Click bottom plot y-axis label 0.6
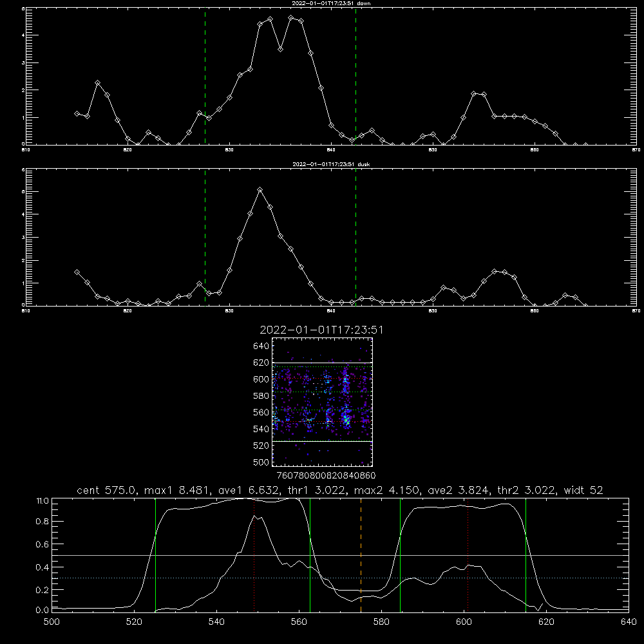Screen dimensions: 644x644 pyautogui.click(x=43, y=544)
